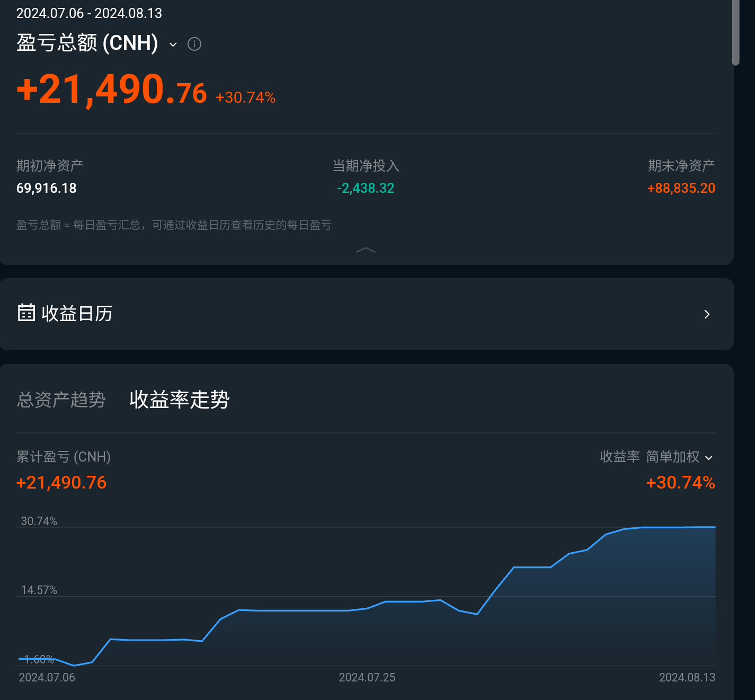Viewport: 755px width, 700px height.
Task: Open the info icon beside 盈亏总额 (CNH)
Action: [194, 44]
